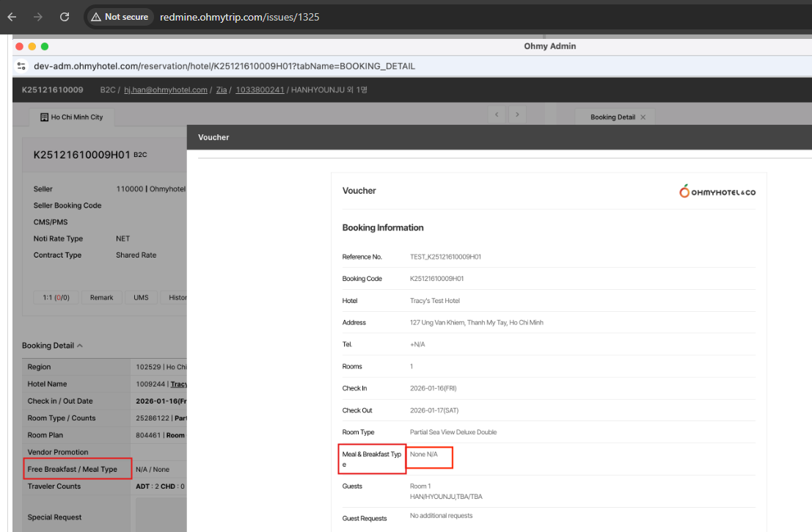Open the hj.han@ohmyhotel.com link

(165, 90)
